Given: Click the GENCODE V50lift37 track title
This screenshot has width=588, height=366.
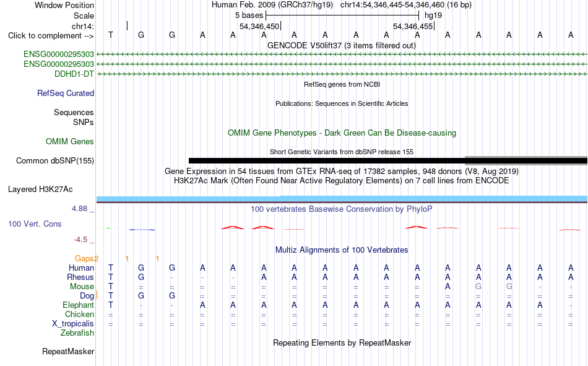Looking at the screenshot, I should (x=342, y=45).
